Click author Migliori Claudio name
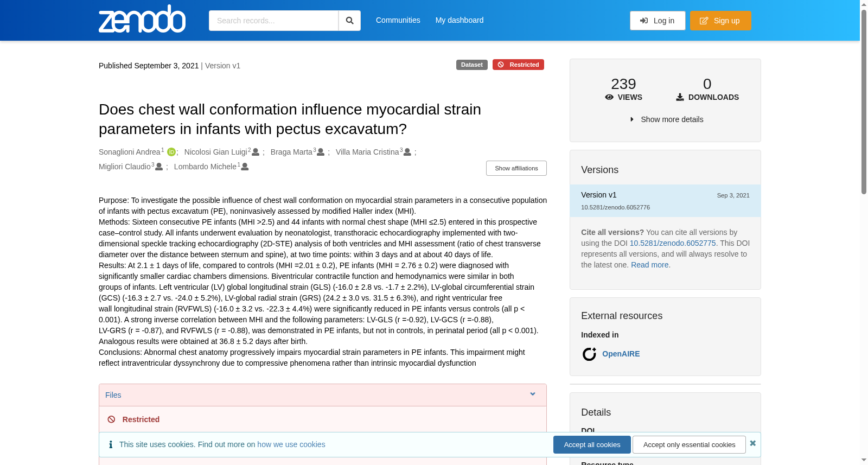868x465 pixels. point(125,167)
